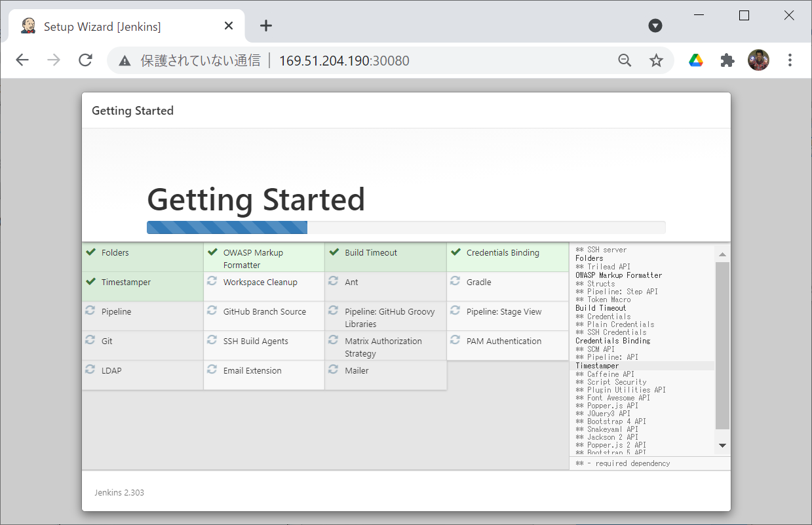Click the checkmark beside OWASP Markup Formatter
812x525 pixels.
click(212, 252)
